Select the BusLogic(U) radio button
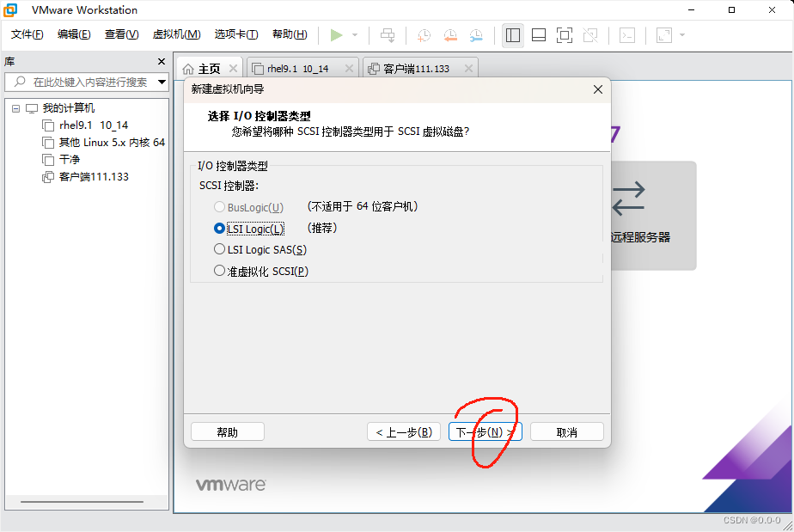The image size is (794, 532). [219, 207]
